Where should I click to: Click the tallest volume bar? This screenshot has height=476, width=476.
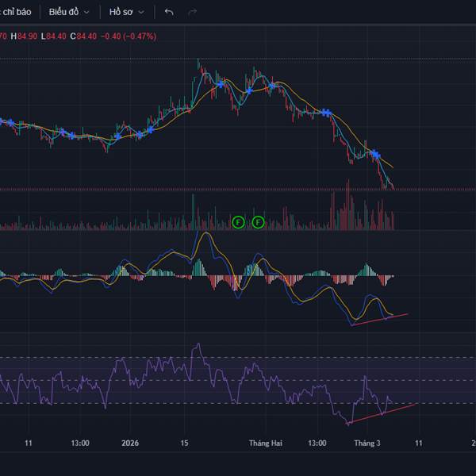(x=347, y=206)
